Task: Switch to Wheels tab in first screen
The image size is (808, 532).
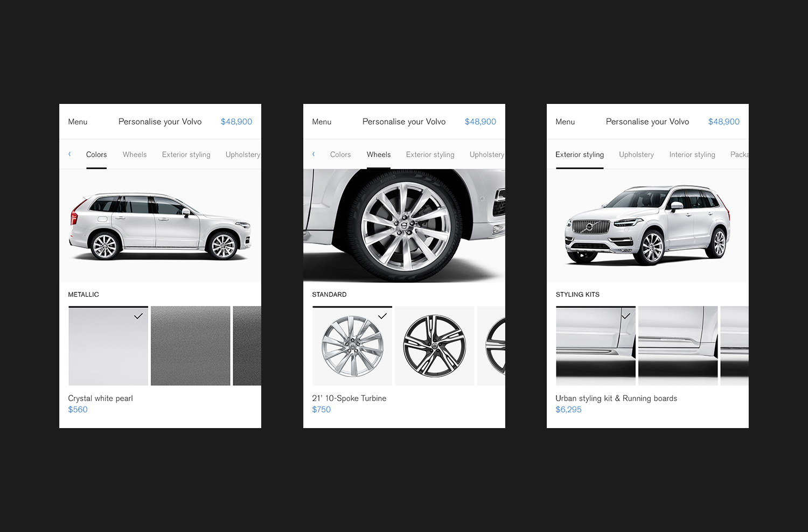Action: 135,155
